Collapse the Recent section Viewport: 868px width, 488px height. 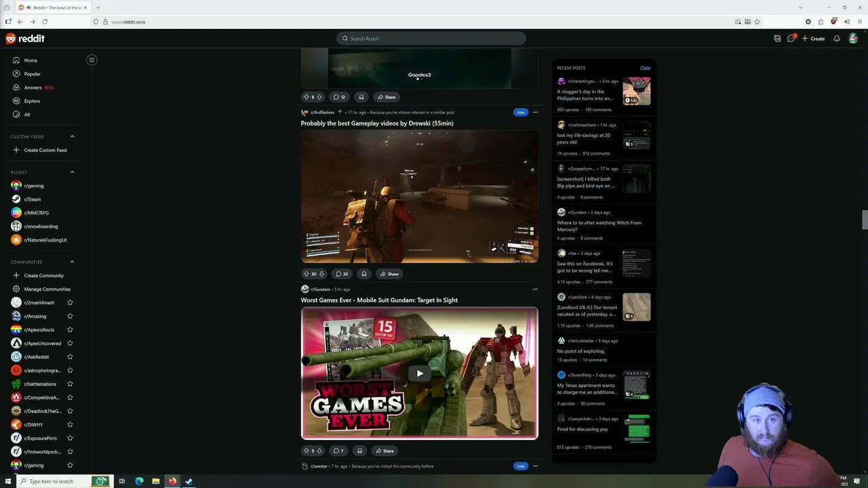[x=72, y=172]
